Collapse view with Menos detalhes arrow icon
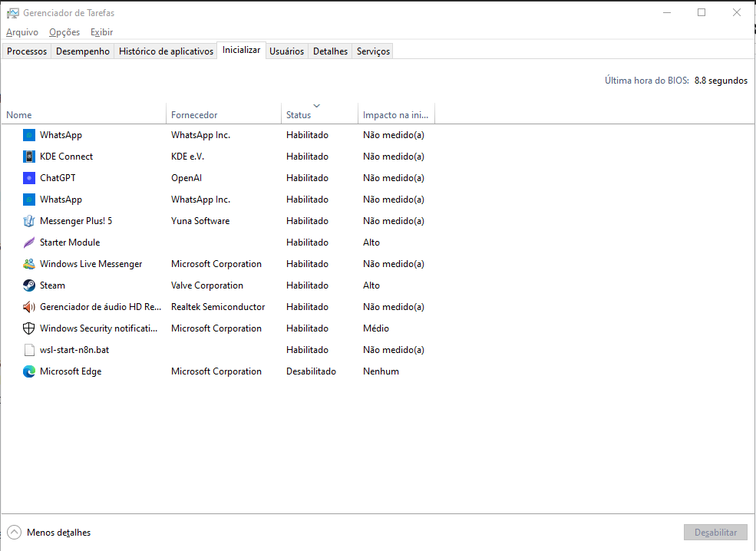 pyautogui.click(x=15, y=533)
